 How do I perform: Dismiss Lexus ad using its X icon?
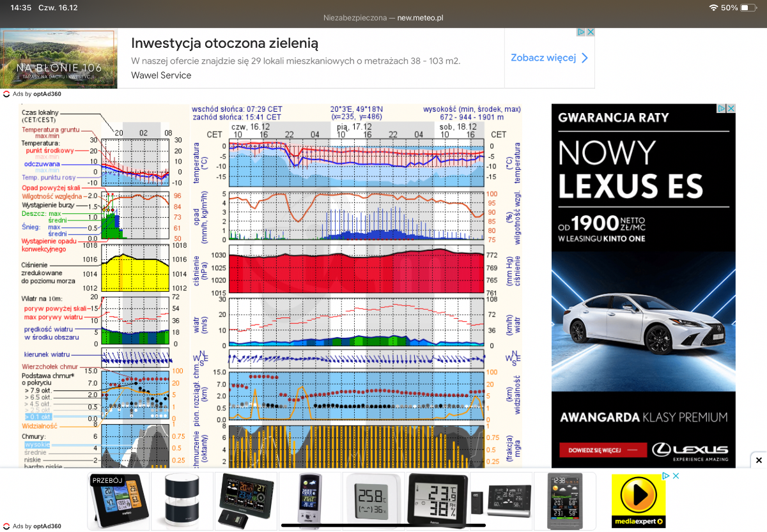[731, 109]
